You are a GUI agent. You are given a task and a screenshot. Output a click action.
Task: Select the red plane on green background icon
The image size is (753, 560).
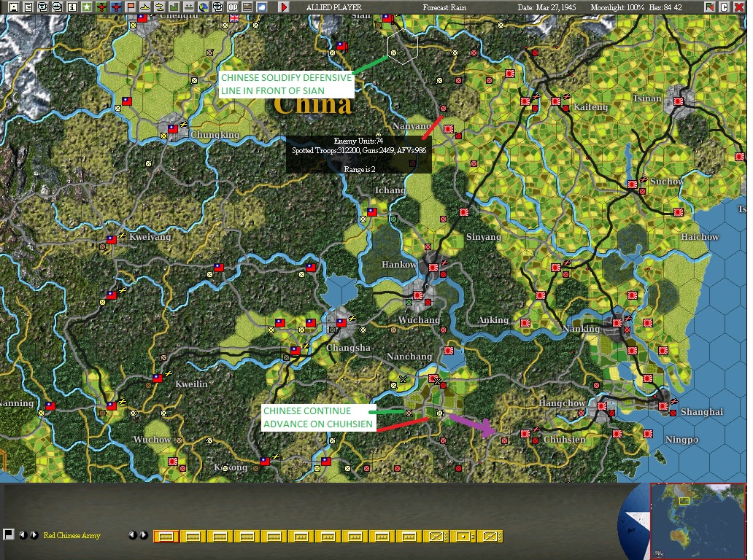pos(101,7)
